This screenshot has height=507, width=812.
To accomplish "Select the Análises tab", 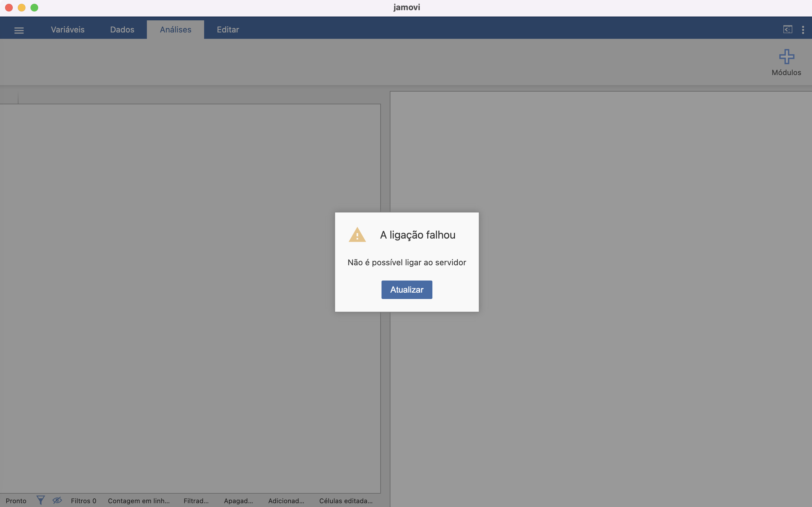I will pos(175,29).
